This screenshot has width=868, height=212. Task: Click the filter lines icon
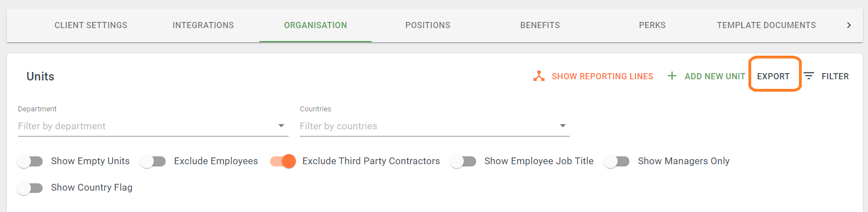click(x=808, y=76)
